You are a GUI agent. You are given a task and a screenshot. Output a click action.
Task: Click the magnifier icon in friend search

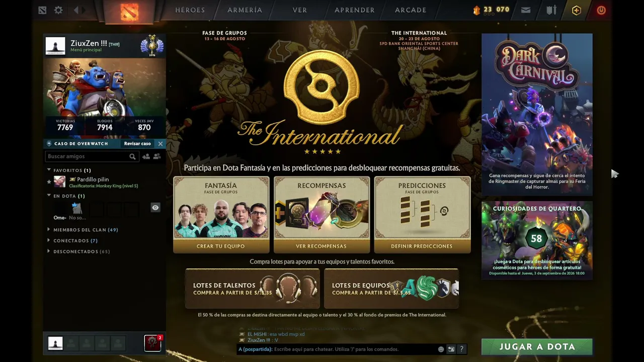(x=132, y=156)
